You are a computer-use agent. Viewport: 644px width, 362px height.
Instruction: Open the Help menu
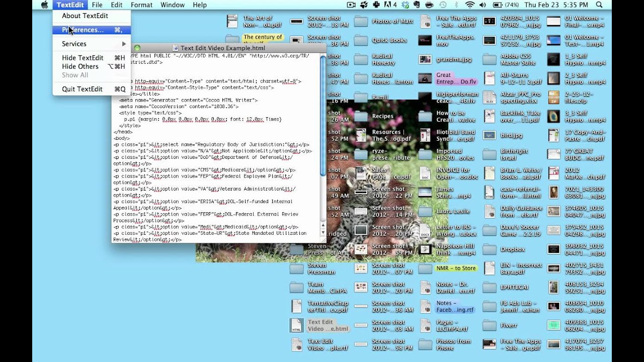(x=200, y=5)
